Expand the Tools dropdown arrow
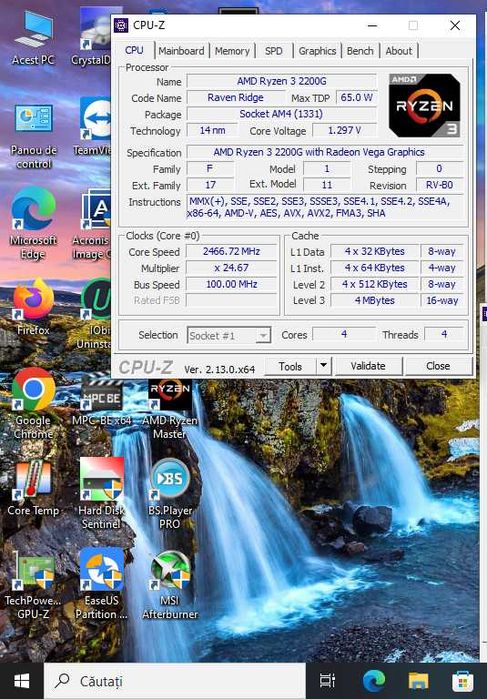 point(324,366)
